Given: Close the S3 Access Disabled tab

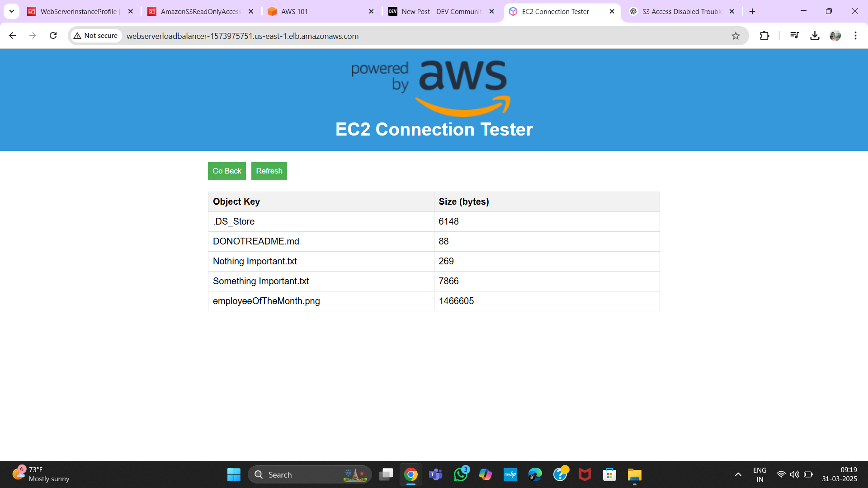Looking at the screenshot, I should tap(732, 12).
